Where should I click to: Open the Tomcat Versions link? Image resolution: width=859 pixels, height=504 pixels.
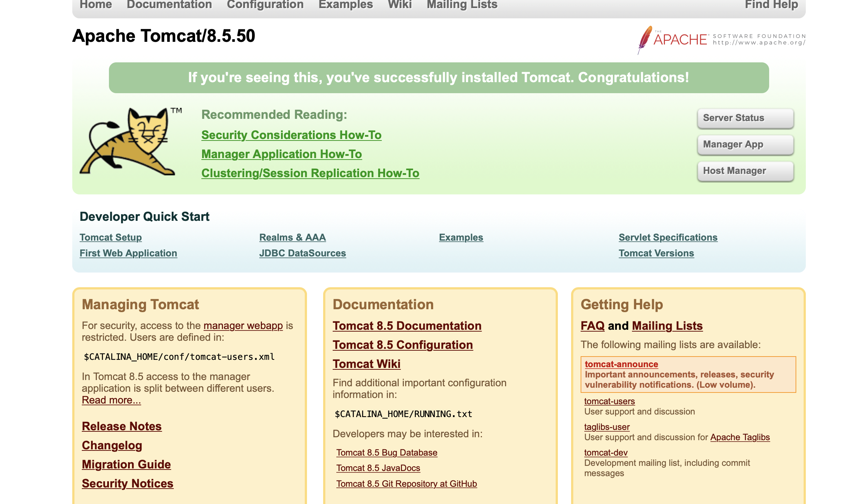click(656, 253)
